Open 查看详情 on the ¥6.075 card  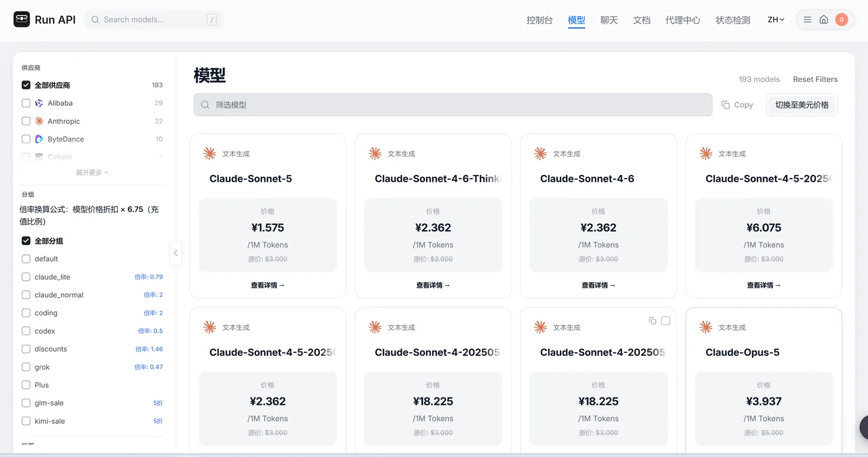point(764,285)
